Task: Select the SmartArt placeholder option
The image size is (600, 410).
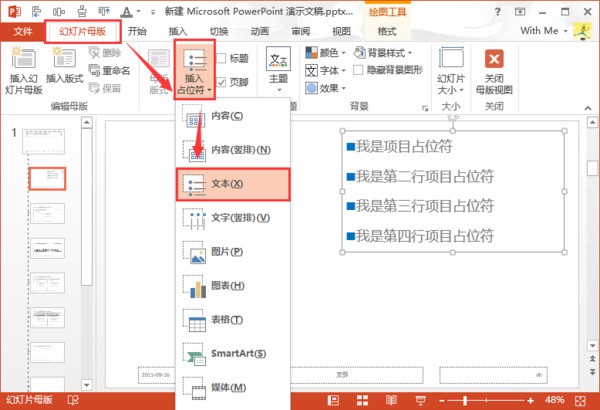Action: pyautogui.click(x=233, y=353)
